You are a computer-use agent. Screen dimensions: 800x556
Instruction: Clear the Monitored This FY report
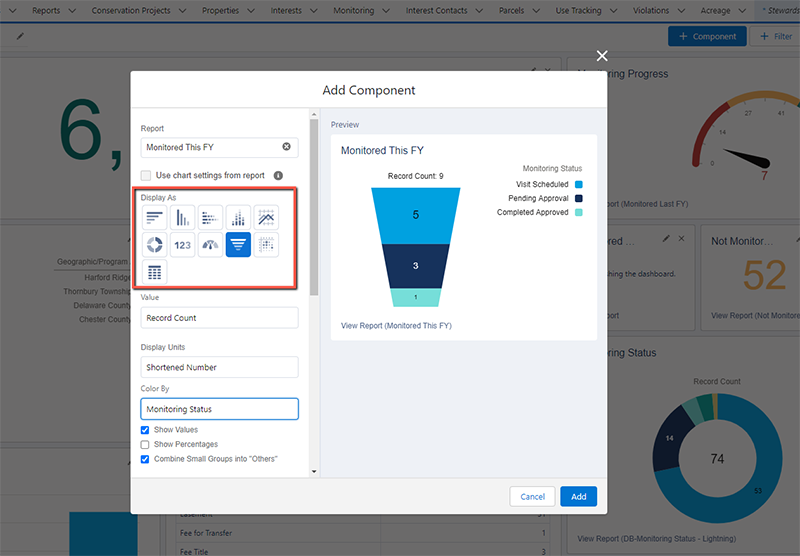coord(287,147)
